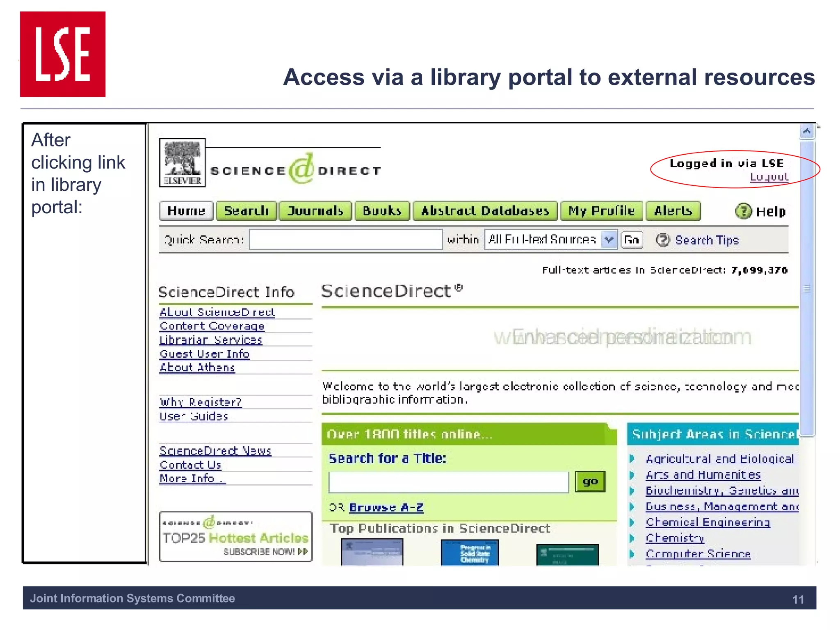The image size is (840, 630).
Task: Open Chemical Engineering subject link
Action: [708, 522]
